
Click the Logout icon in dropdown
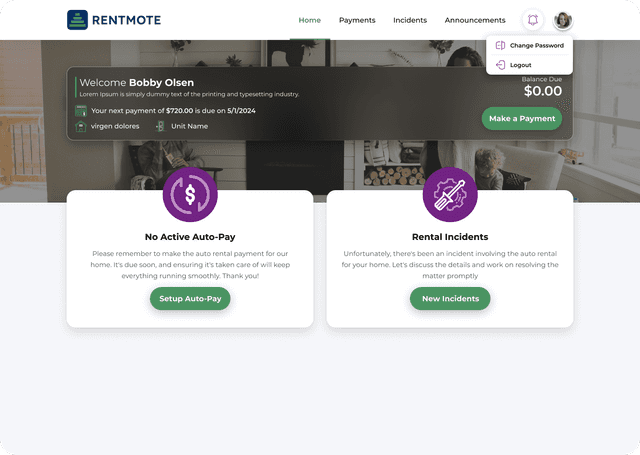500,65
